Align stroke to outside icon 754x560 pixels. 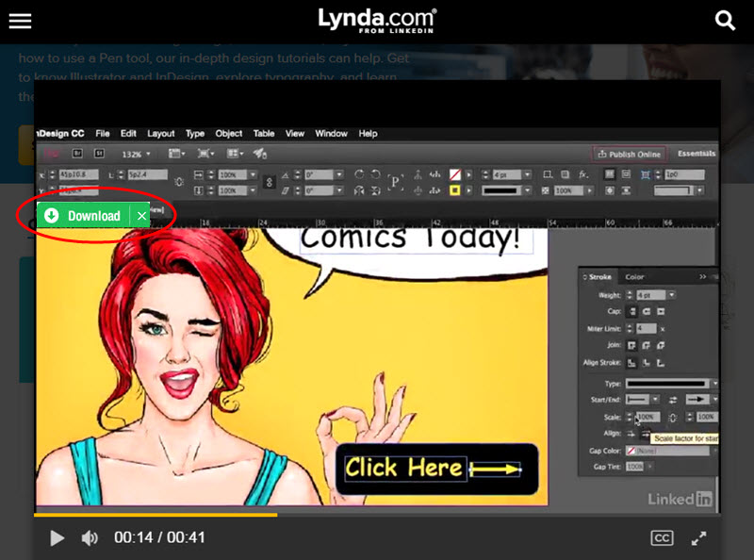pos(662,363)
